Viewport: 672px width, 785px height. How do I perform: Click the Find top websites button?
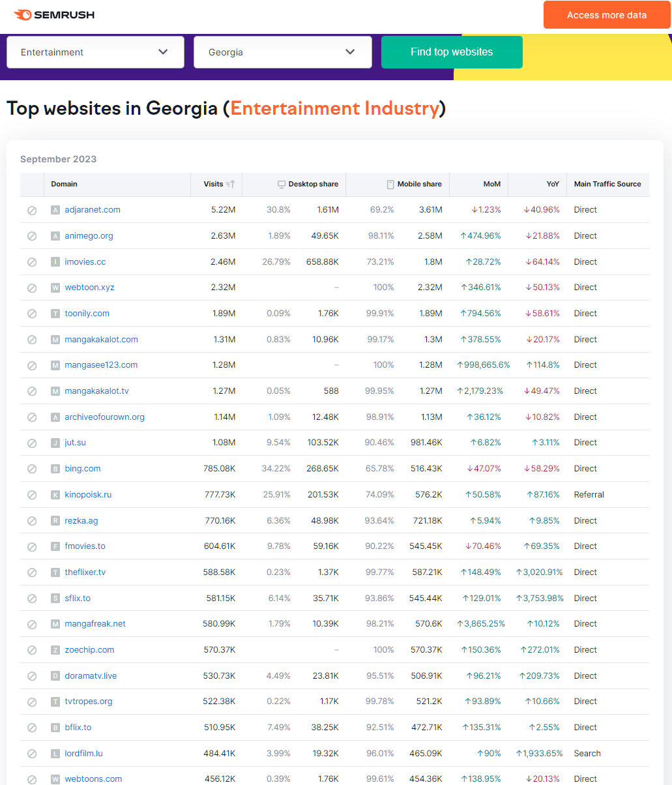[452, 52]
